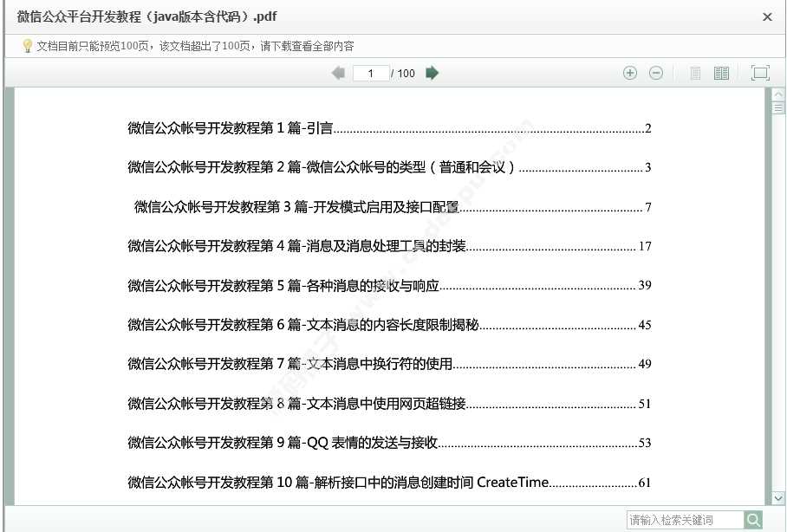Go to the next page arrow

(433, 74)
